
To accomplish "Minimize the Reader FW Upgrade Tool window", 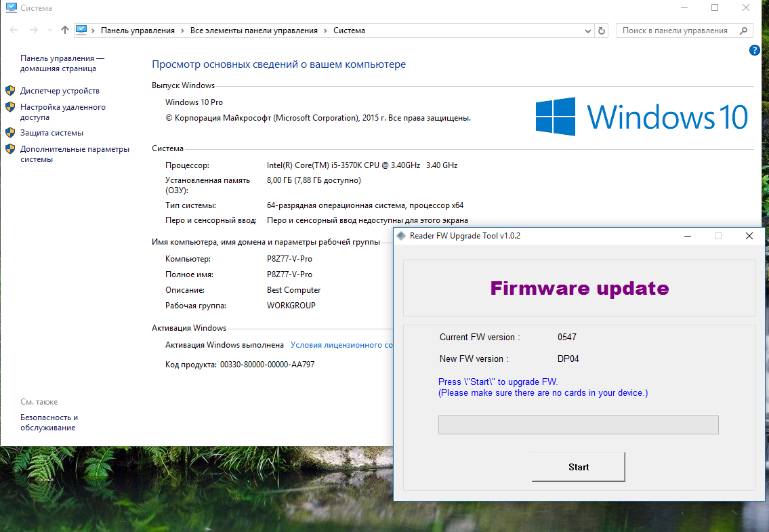I will pyautogui.click(x=688, y=236).
